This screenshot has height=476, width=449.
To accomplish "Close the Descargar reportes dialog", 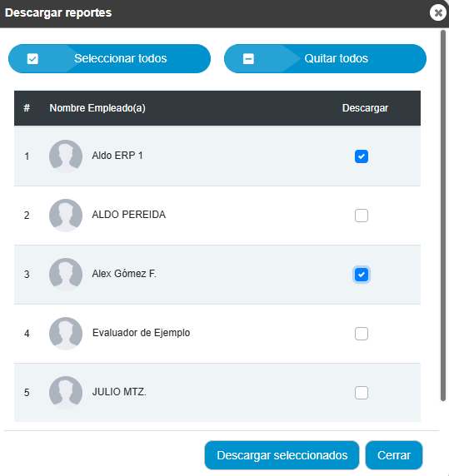I will coord(438,12).
